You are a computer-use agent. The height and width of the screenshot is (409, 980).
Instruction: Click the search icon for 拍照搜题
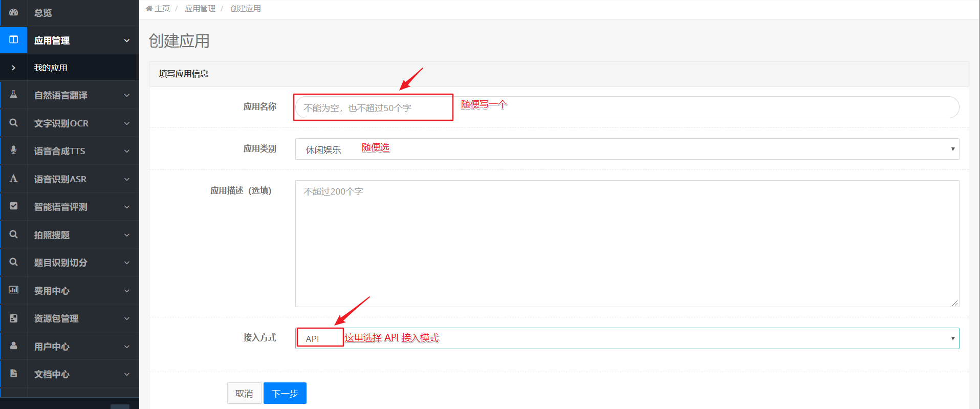[14, 234]
